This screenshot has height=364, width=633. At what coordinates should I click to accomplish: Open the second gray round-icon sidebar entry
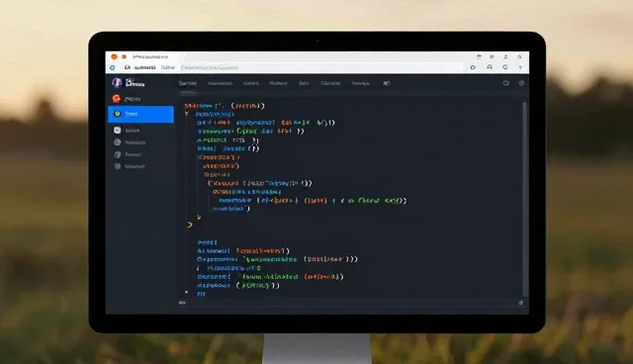click(118, 142)
